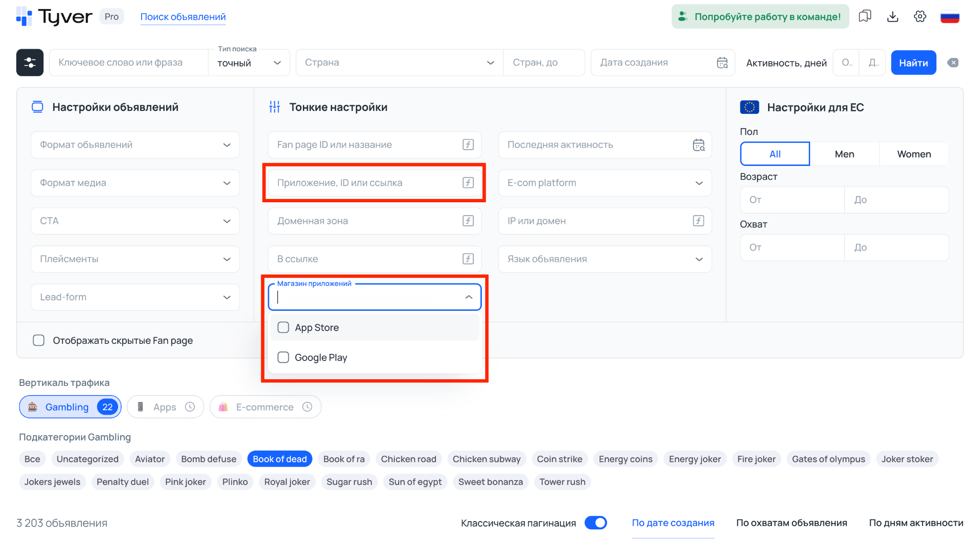This screenshot has height=549, width=980.
Task: Click the keyword or phrase input
Action: point(129,63)
